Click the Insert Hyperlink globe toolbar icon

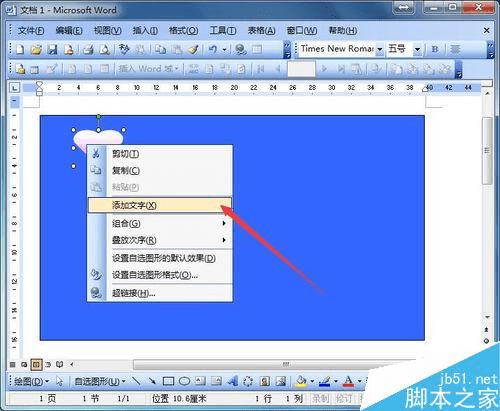tap(240, 50)
